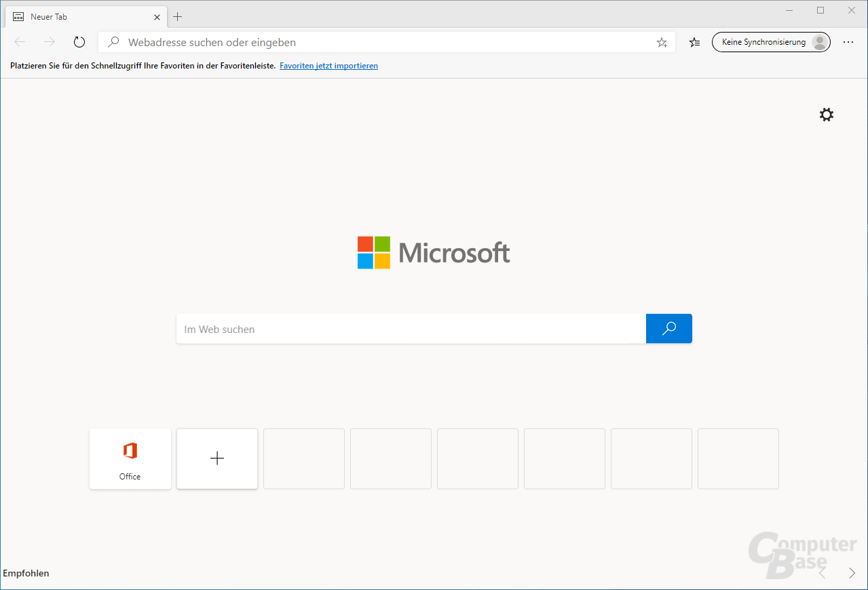Maximize the browser window

click(x=820, y=10)
